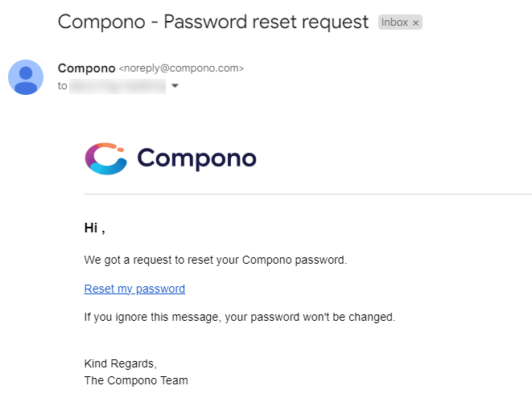Click 'The Compono Team' signature

pos(136,380)
